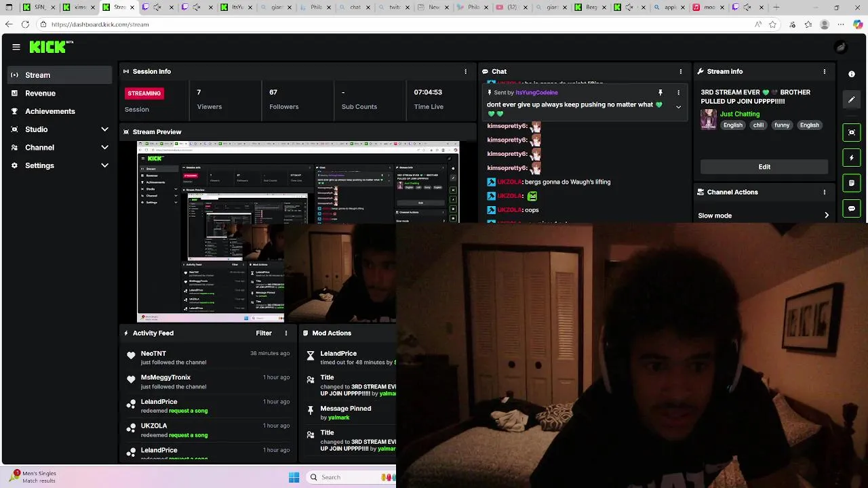Viewport: 868px width, 488px height.
Task: Click the Stream Preview video
Action: click(298, 232)
